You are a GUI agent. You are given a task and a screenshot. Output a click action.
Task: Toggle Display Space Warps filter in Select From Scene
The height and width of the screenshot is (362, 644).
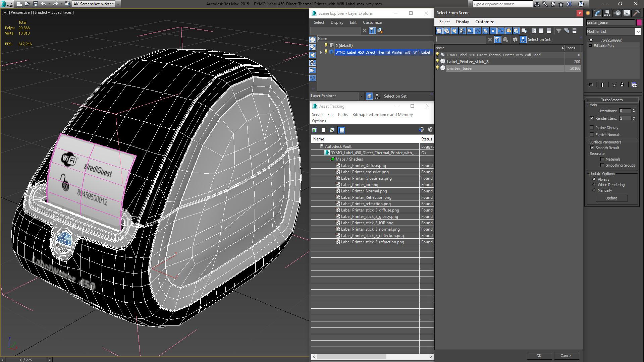click(x=478, y=31)
